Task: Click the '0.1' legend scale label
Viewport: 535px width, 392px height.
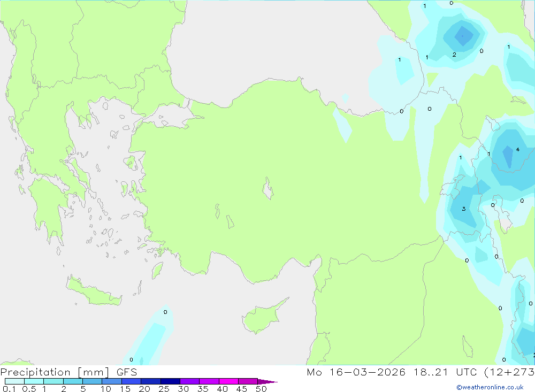Action: pyautogui.click(x=9, y=389)
